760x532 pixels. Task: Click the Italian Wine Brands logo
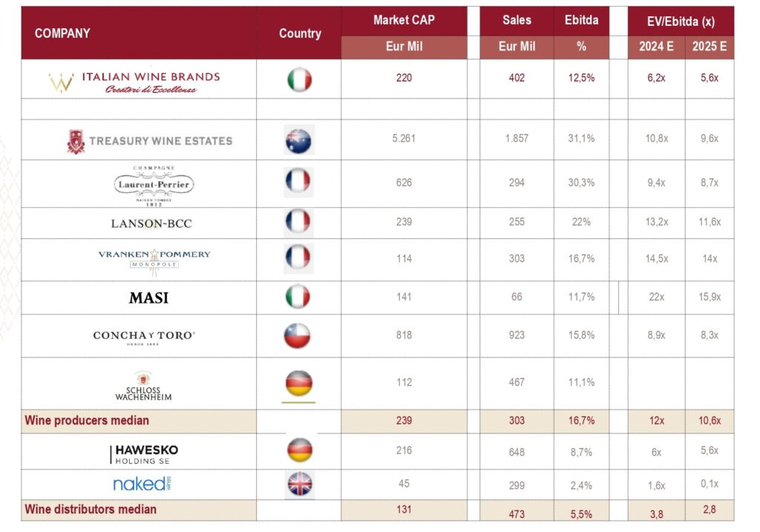(134, 82)
